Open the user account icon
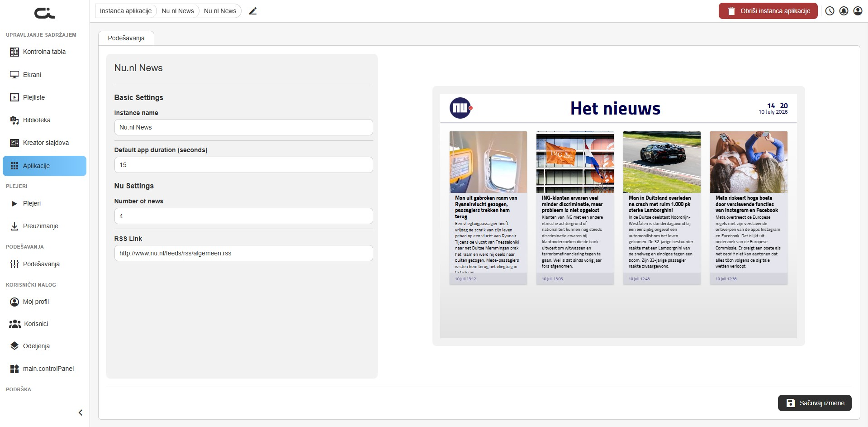This screenshot has height=427, width=868. click(858, 11)
